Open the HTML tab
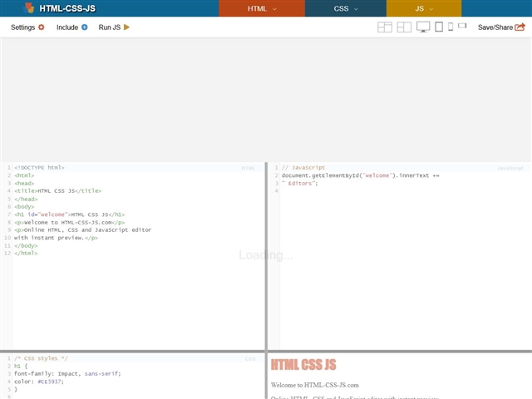532x399 pixels. 262,8
